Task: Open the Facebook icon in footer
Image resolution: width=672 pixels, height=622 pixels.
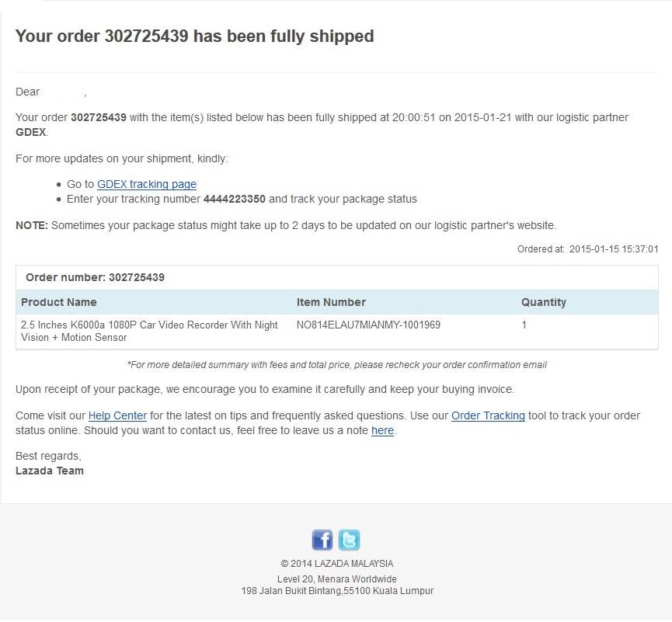Action: pos(322,540)
